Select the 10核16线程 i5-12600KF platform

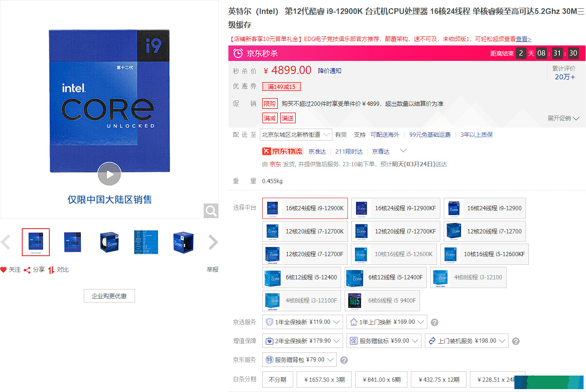484,254
